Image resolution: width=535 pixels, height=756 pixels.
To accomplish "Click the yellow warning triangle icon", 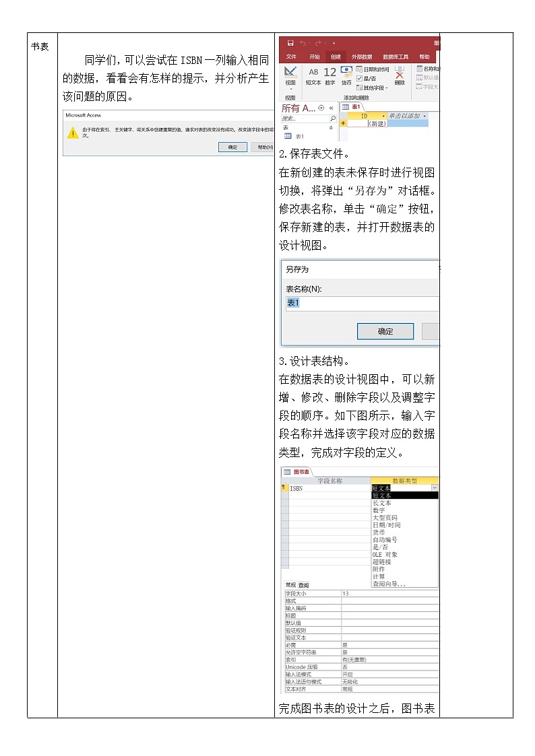I will (72, 133).
